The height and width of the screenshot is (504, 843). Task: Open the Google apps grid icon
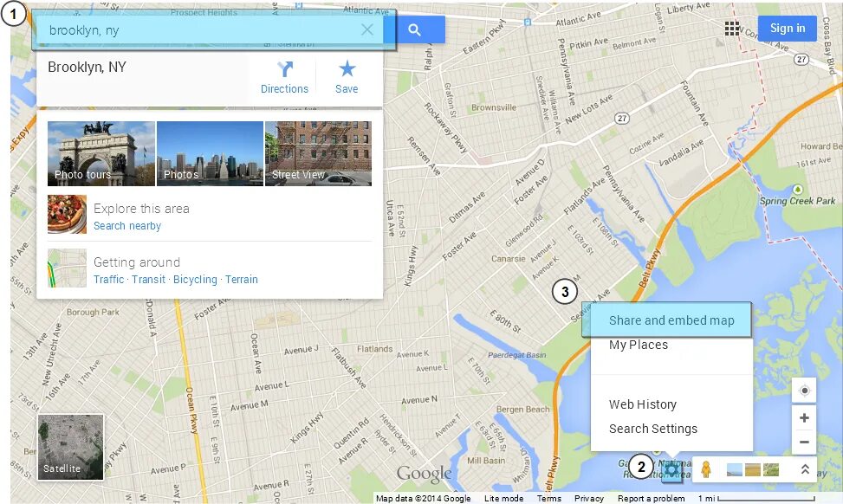click(x=732, y=29)
